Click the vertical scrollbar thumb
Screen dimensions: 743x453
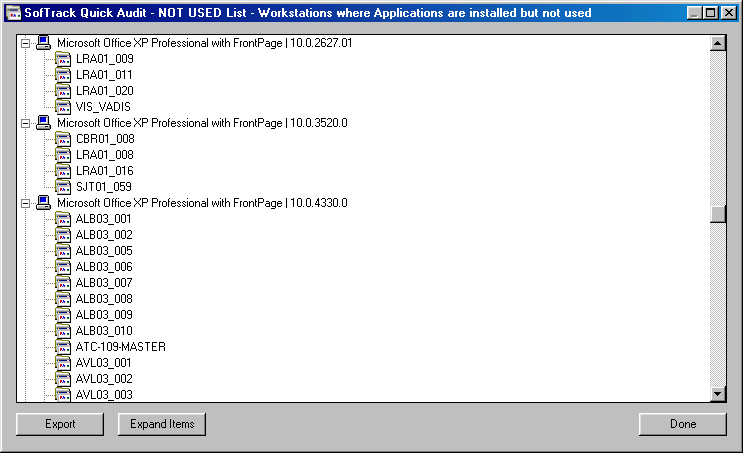click(x=716, y=215)
